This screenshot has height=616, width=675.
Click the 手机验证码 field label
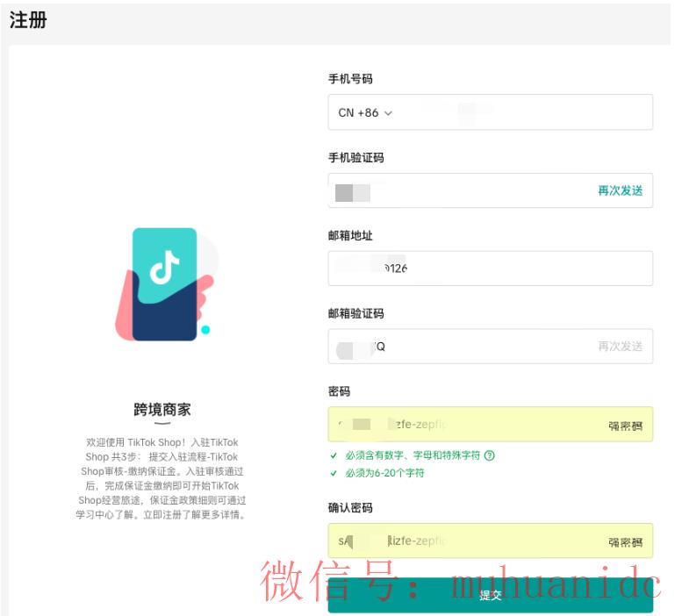point(356,158)
